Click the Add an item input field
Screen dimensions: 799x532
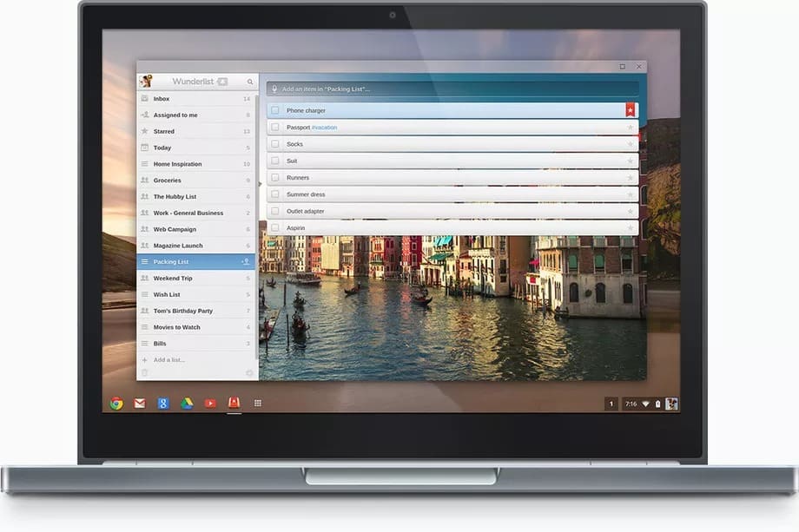(452, 89)
